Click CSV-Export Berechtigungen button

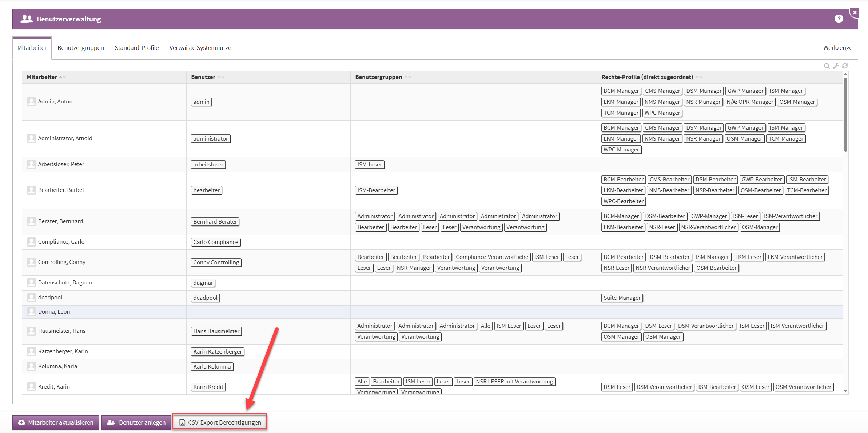pyautogui.click(x=220, y=422)
